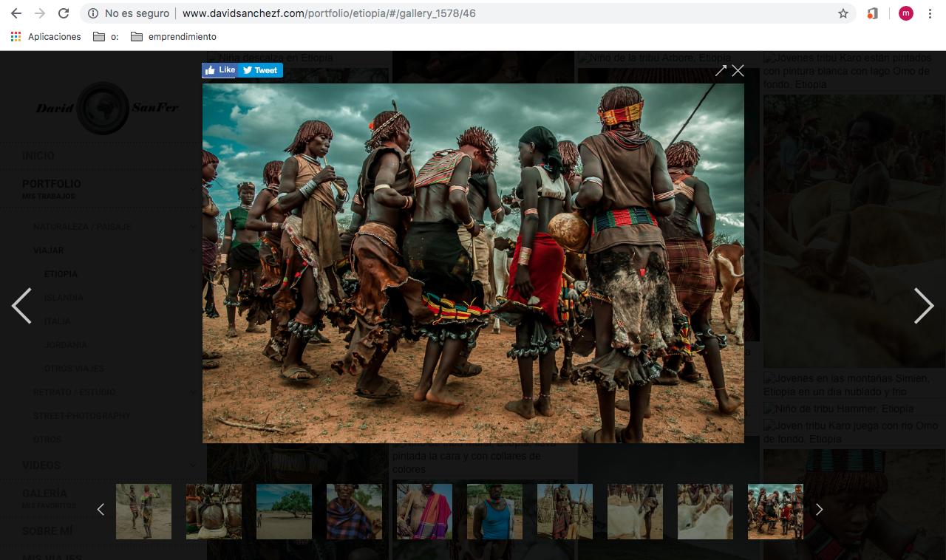Tweet this photo
This screenshot has width=946, height=560.
(x=260, y=70)
